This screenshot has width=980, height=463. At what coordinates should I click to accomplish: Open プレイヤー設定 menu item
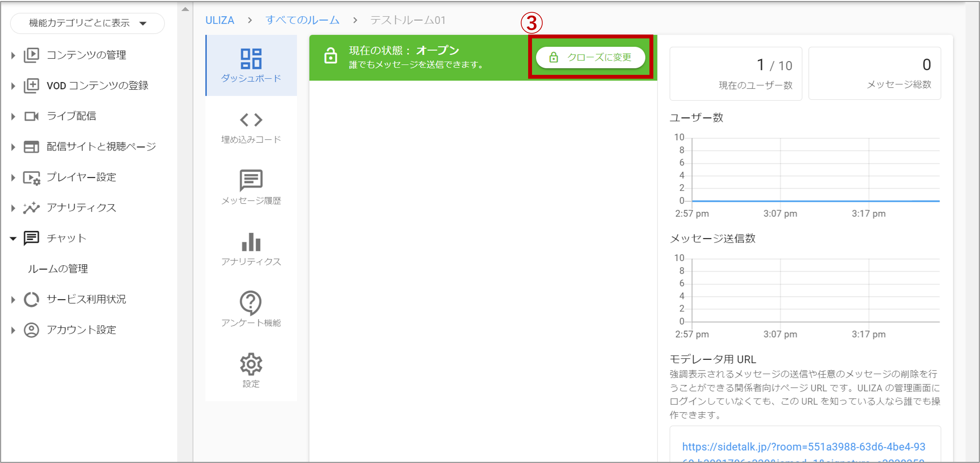tap(82, 178)
